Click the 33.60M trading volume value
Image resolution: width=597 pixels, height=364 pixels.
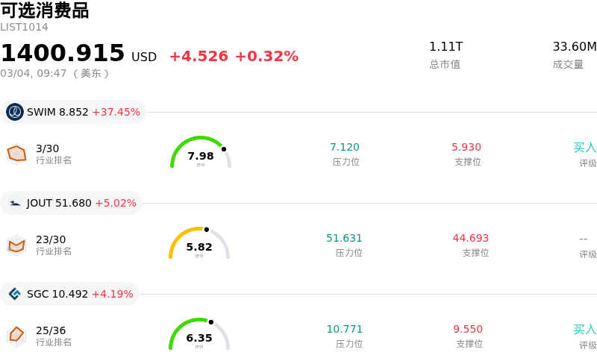click(574, 46)
